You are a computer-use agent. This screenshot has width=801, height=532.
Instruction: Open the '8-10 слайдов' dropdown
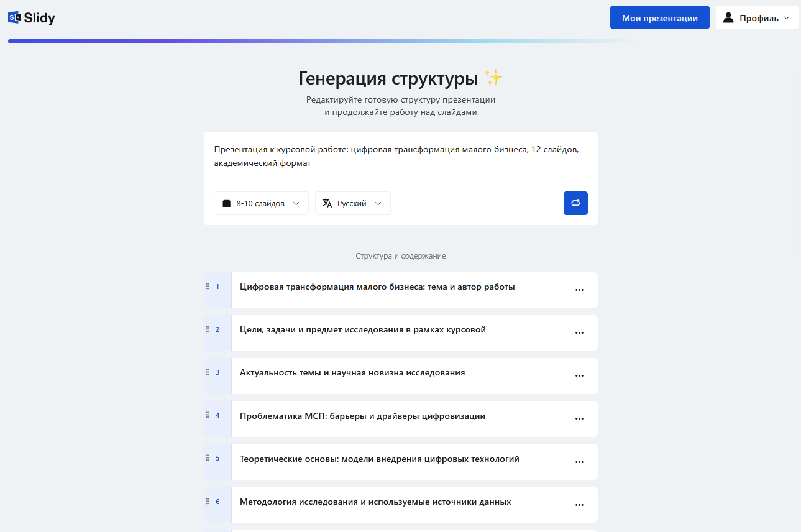pyautogui.click(x=261, y=203)
